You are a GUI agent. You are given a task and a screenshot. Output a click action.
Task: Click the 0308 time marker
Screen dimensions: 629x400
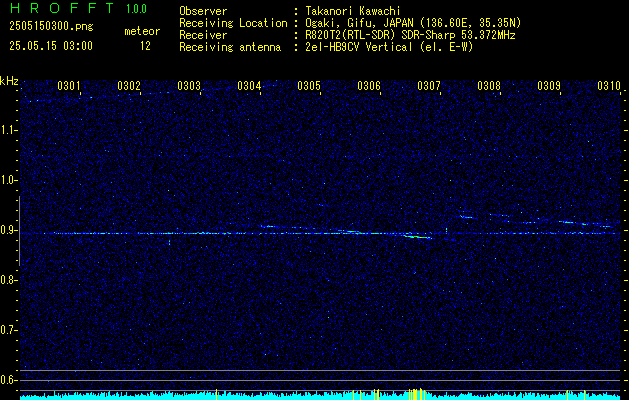pyautogui.click(x=489, y=86)
